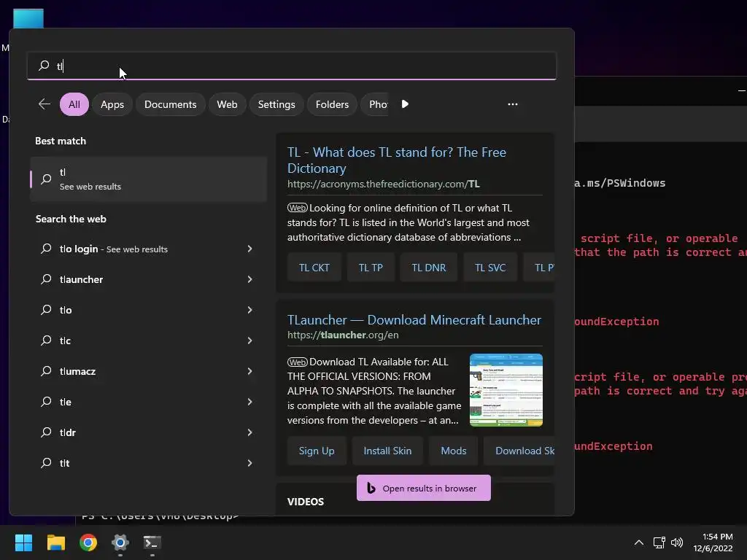Open 'TLauncher — Download Minecraft Launcher' link
Screen dimensions: 747x560
[414, 319]
